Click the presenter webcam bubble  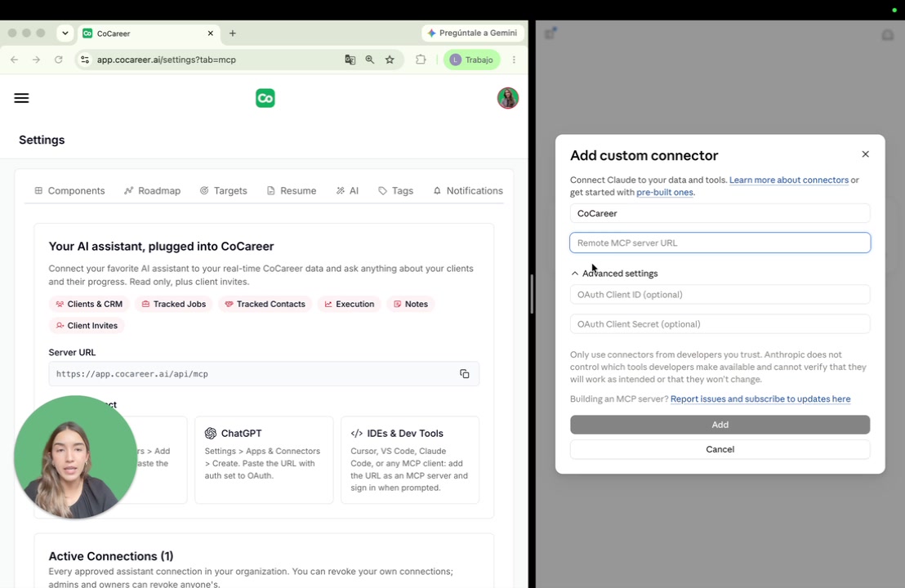76,457
